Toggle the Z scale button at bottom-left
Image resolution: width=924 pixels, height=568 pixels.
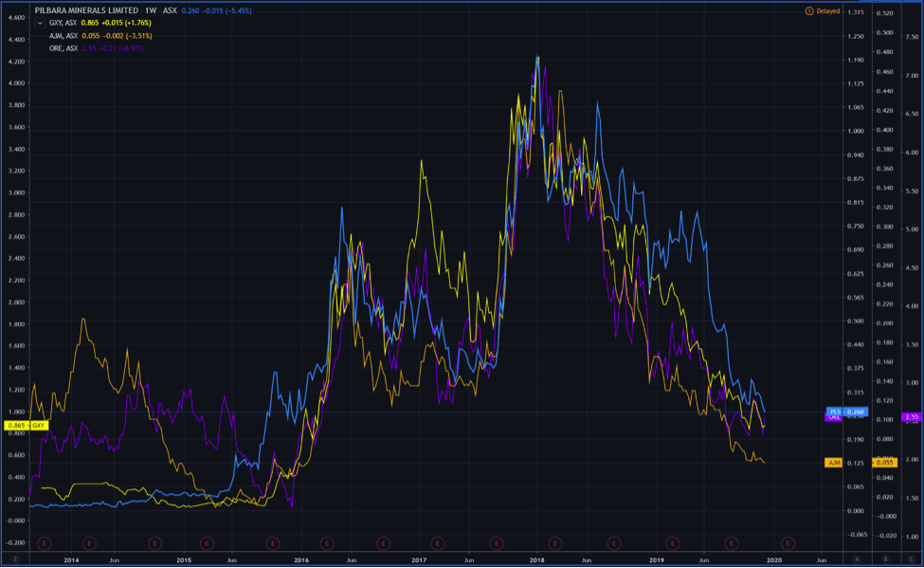15,559
